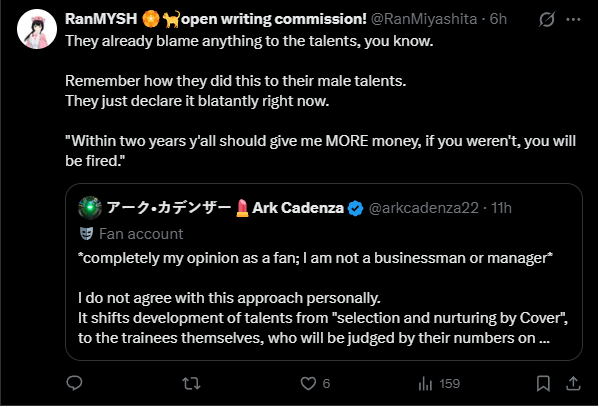598x406 pixels.
Task: Open the three-dot more options menu
Action: 573,19
